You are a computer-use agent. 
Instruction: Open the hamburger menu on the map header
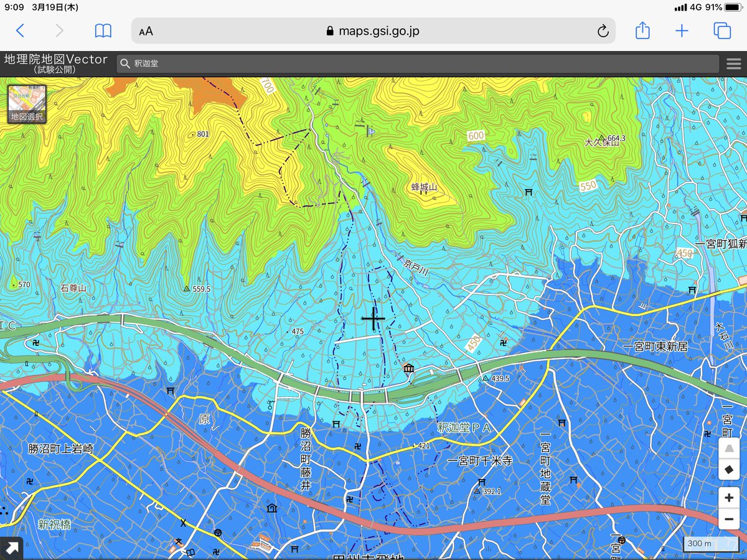coord(734,63)
